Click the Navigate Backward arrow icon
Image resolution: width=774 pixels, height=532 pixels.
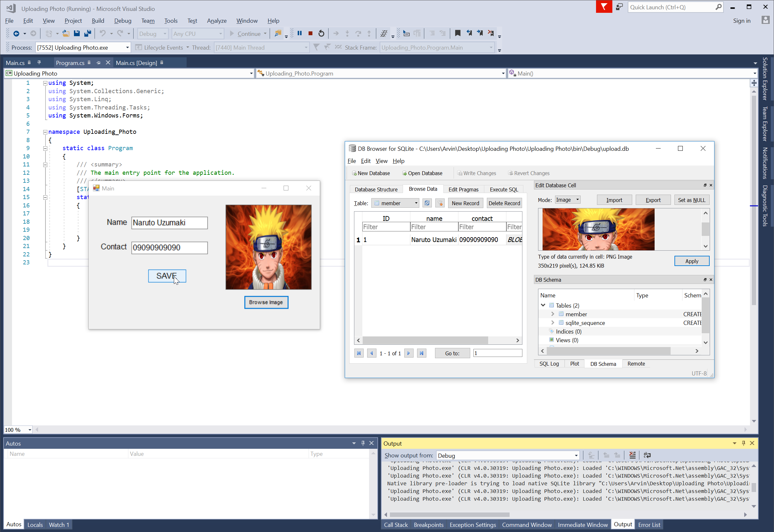click(16, 34)
